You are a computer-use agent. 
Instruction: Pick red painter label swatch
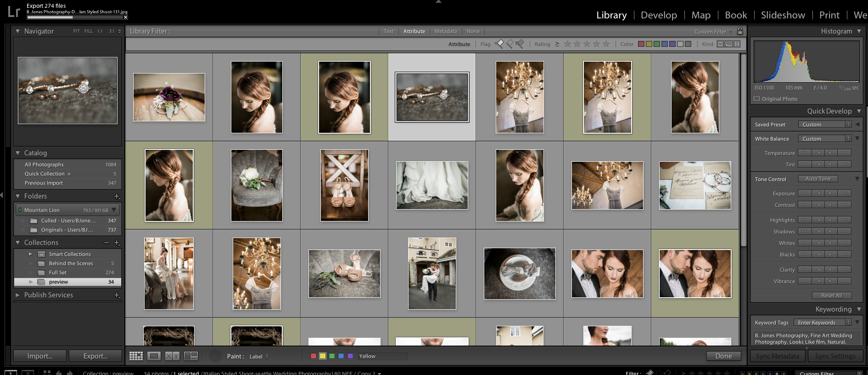click(x=314, y=356)
